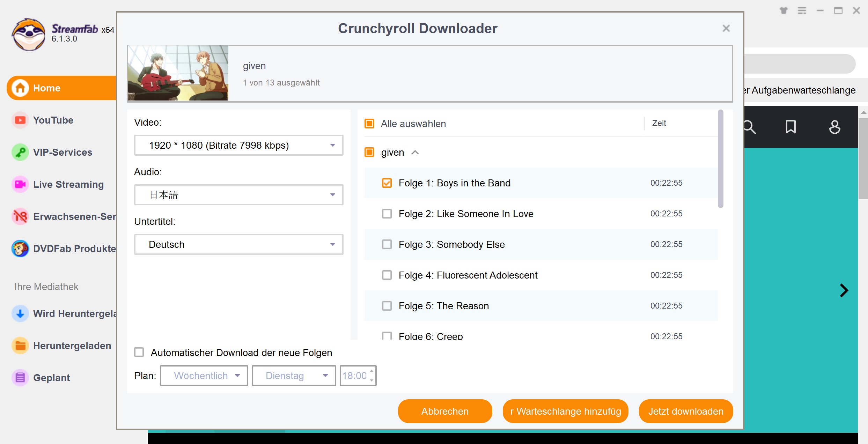Click the Wird Heruntergeladen icon
The width and height of the screenshot is (868, 444).
coord(20,313)
